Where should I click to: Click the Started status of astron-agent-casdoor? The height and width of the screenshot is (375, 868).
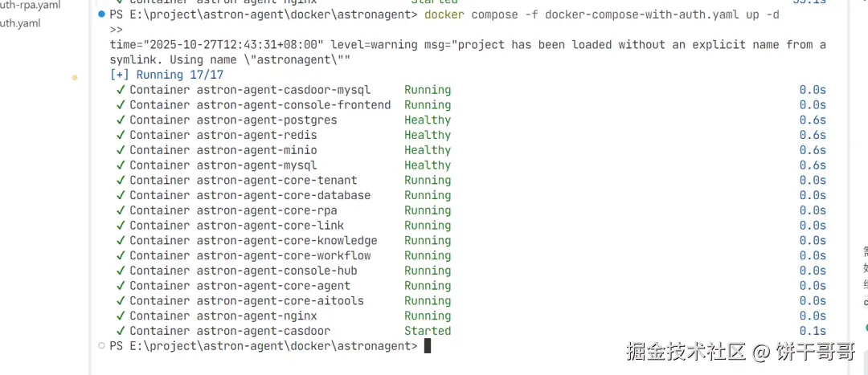pyautogui.click(x=428, y=331)
